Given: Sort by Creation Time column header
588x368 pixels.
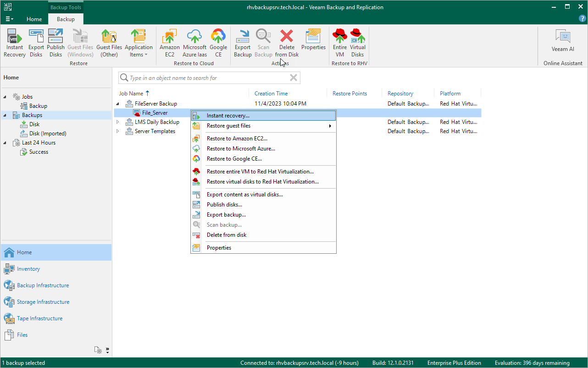Looking at the screenshot, I should pyautogui.click(x=271, y=94).
